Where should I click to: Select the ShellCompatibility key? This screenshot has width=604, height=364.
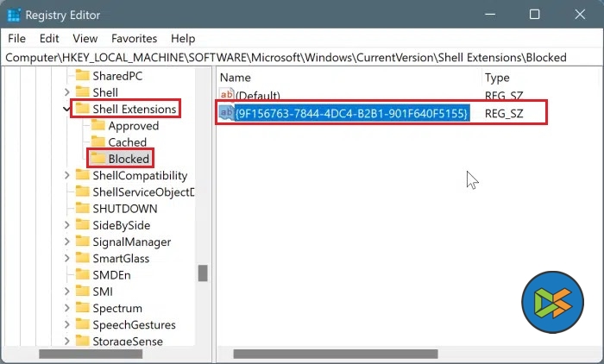140,175
